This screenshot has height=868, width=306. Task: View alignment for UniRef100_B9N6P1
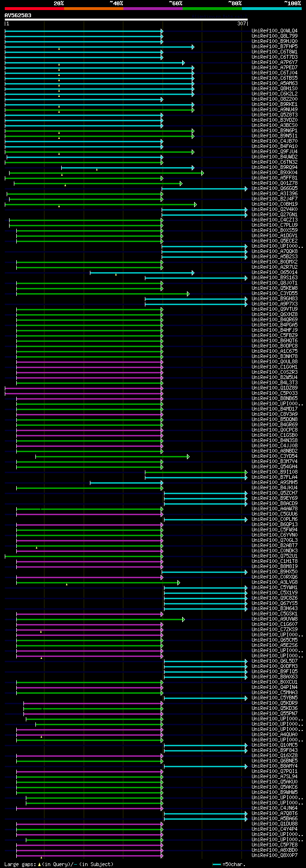tap(274, 131)
